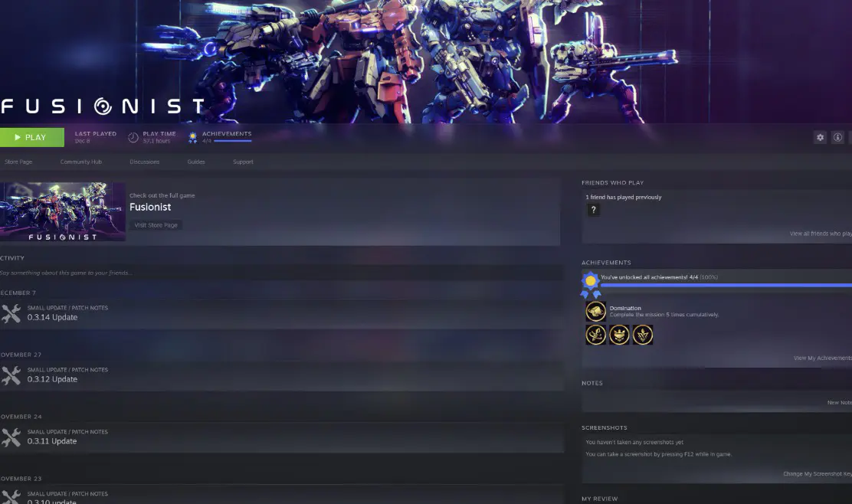This screenshot has width=852, height=504.
Task: Click 'You haven't taken any screenshots yet' text
Action: [x=634, y=442]
